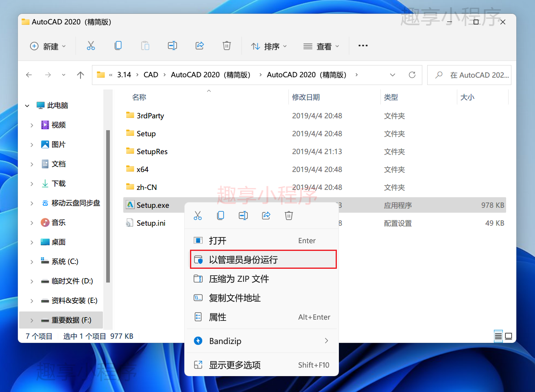Viewport: 535px width, 392px height.
Task: Go up one folder level
Action: click(x=81, y=75)
